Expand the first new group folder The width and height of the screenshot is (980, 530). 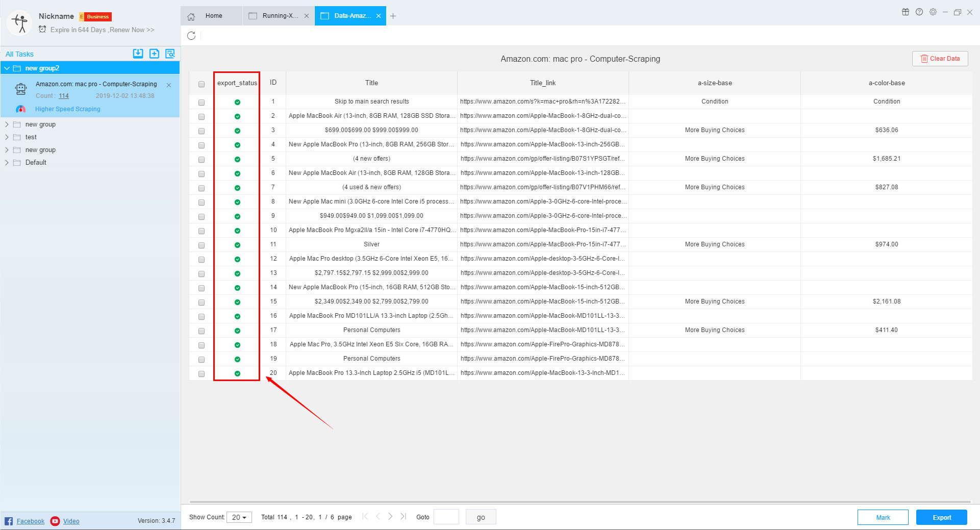[7, 124]
